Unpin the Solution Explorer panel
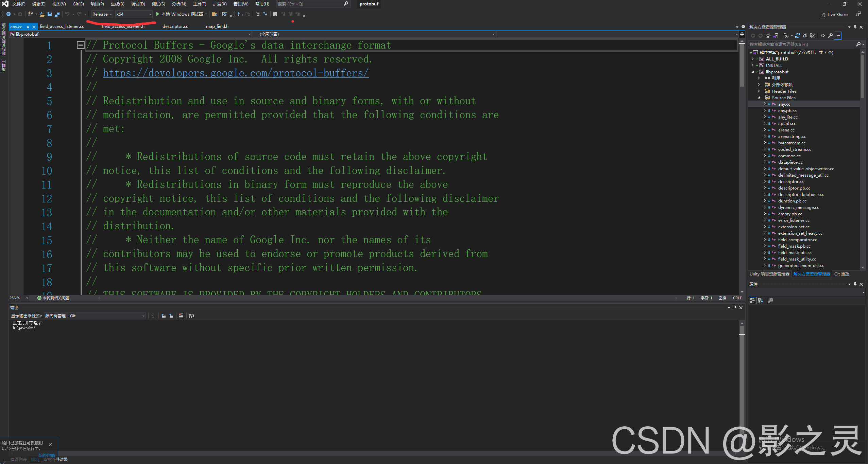The height and width of the screenshot is (464, 868). coord(855,27)
